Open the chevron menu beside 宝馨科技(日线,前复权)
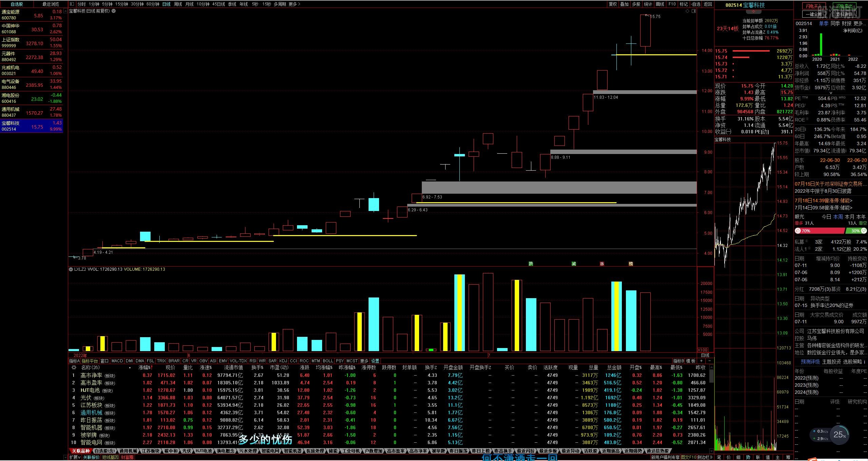 [x=114, y=11]
